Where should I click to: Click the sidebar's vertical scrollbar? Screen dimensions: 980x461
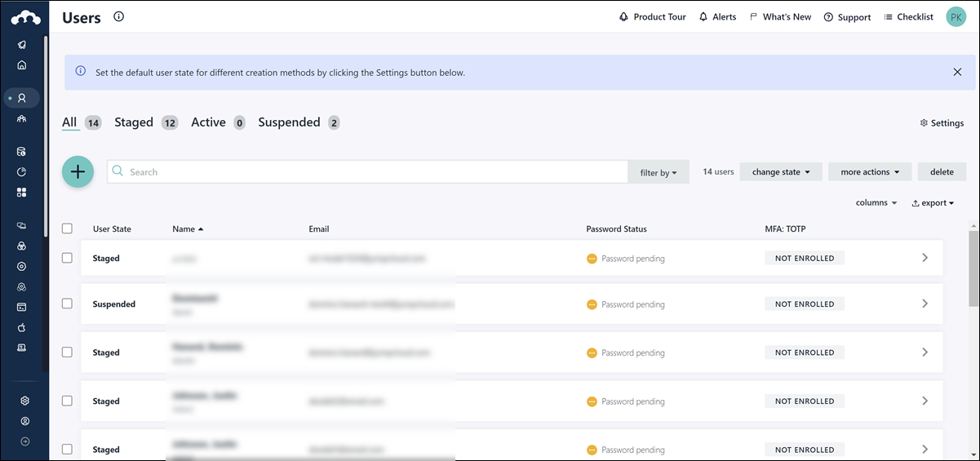[46, 137]
